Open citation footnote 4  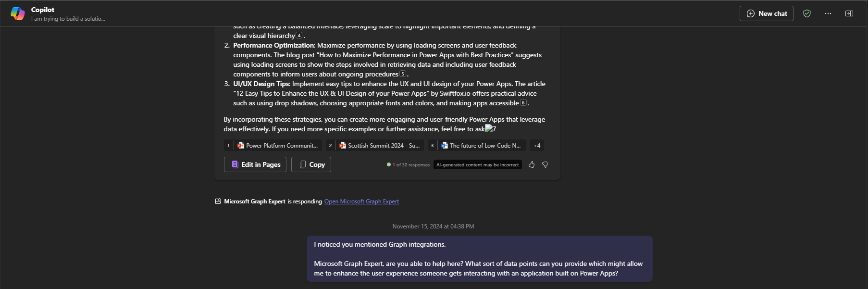pyautogui.click(x=299, y=35)
